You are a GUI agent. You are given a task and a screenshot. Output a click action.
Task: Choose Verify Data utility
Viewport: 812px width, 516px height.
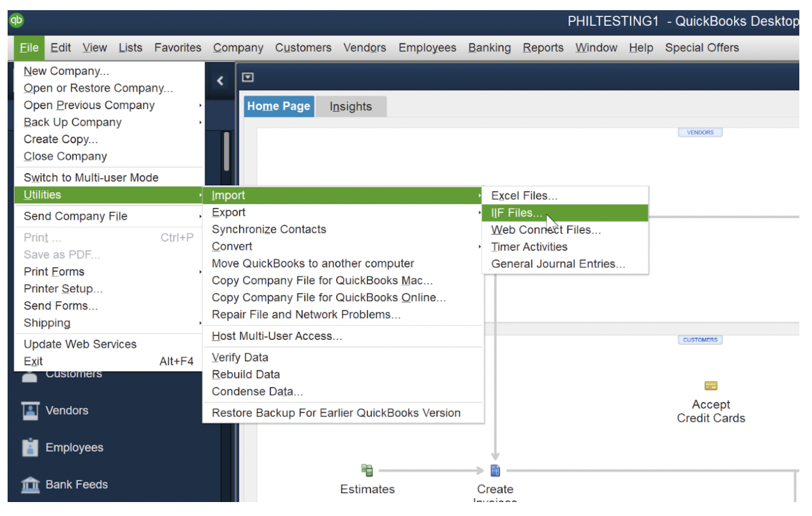click(343, 358)
